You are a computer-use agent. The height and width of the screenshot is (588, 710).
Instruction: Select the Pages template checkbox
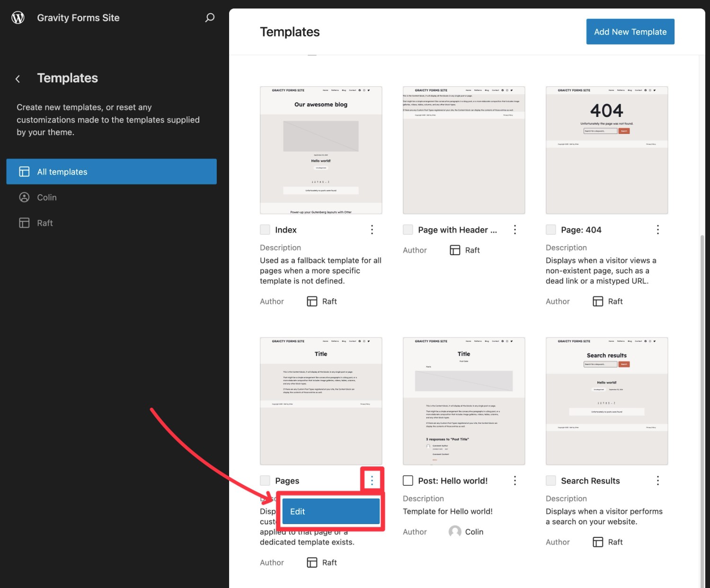tap(265, 481)
